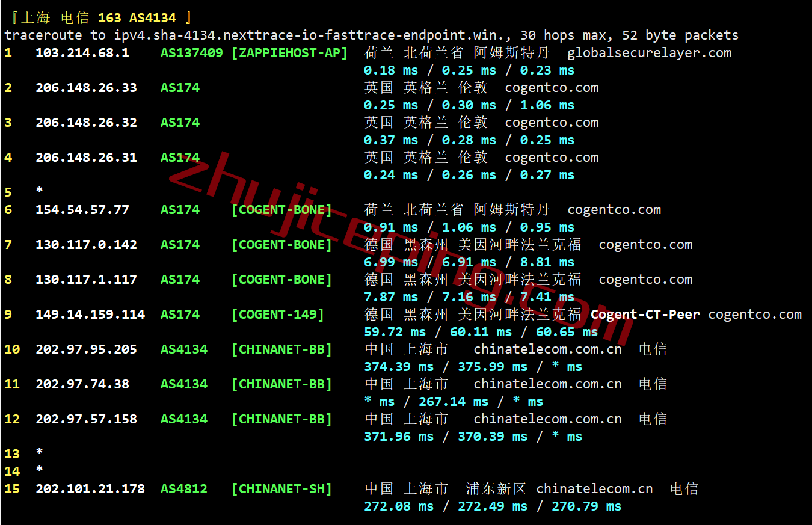Viewport: 812px width, 525px height.
Task: Click chinatelecom.cn in hop 15
Action: [595, 489]
